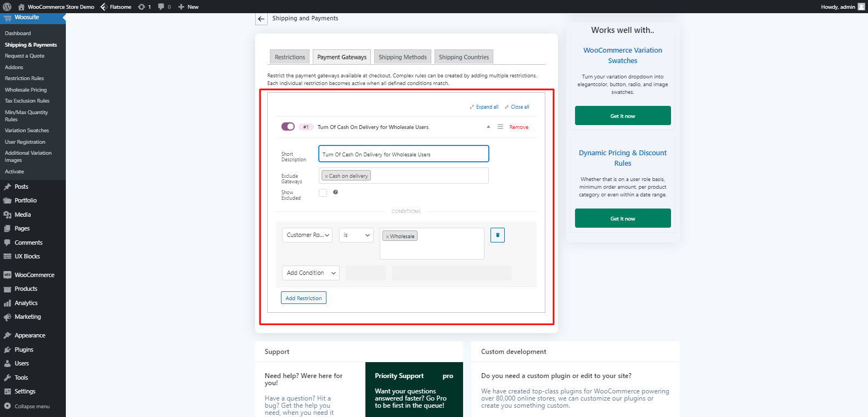
Task: Click the help question mark icon
Action: point(335,192)
